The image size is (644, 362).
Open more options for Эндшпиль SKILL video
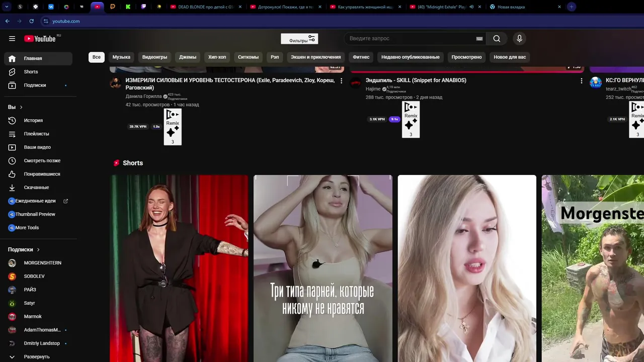pos(581,81)
